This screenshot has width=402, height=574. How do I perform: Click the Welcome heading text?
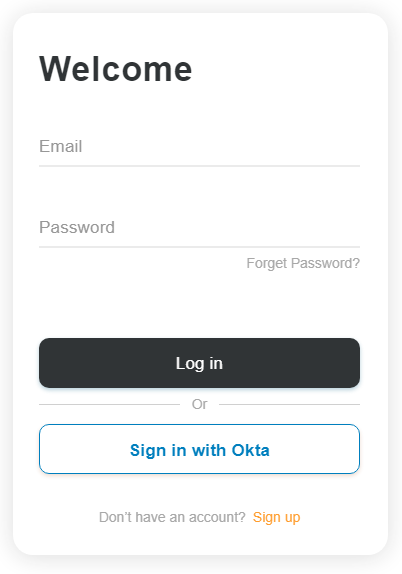coord(116,69)
